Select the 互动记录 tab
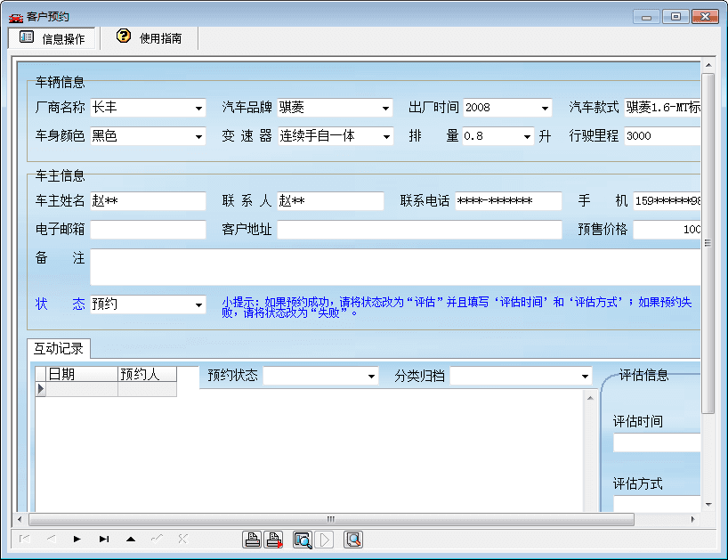The image size is (728, 560). tap(57, 349)
